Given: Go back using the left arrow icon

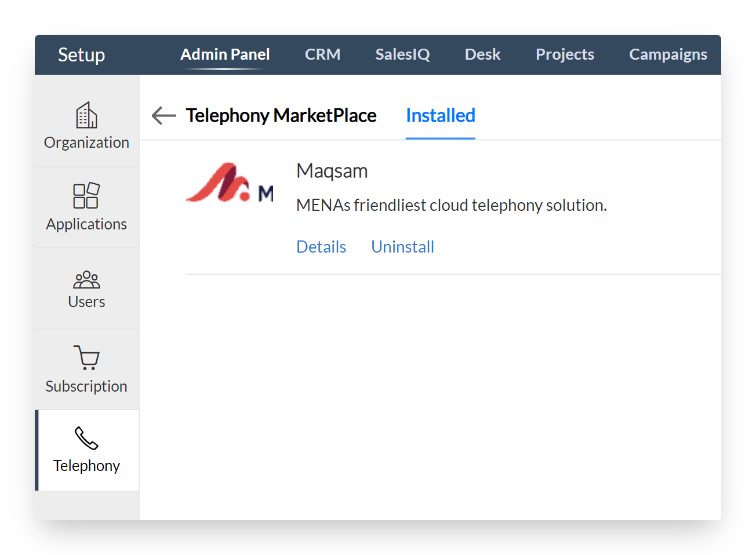Looking at the screenshot, I should pos(163,115).
